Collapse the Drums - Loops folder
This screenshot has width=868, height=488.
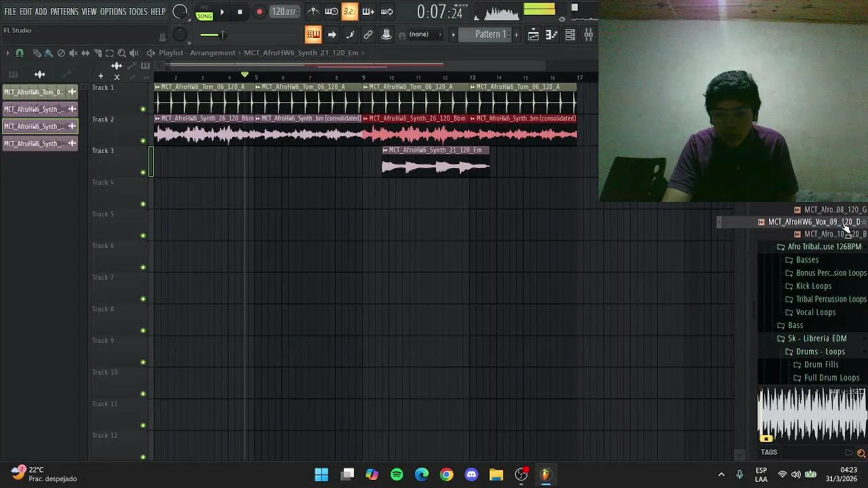click(821, 352)
